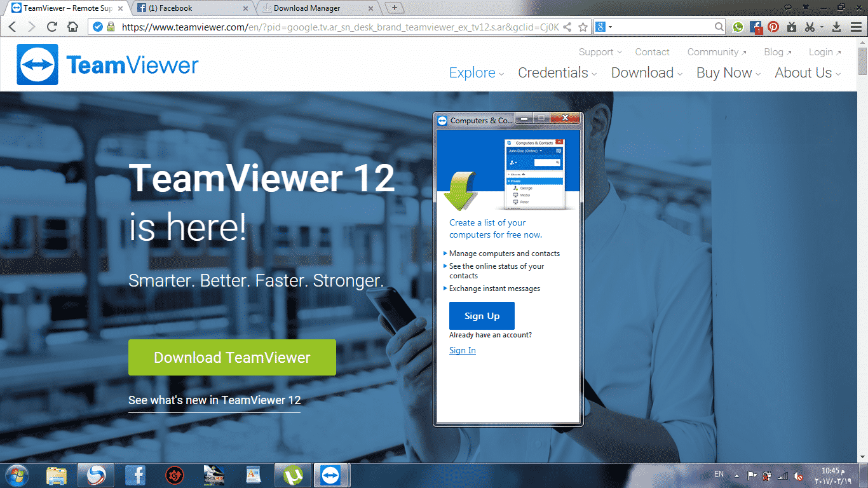868x488 pixels.
Task: Open the Google search engine dropdown
Action: point(605,27)
